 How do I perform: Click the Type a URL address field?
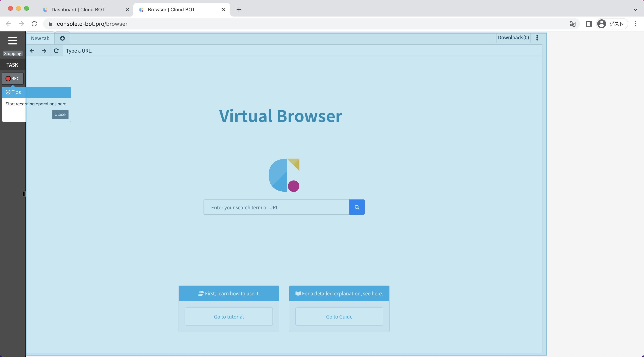pyautogui.click(x=300, y=51)
